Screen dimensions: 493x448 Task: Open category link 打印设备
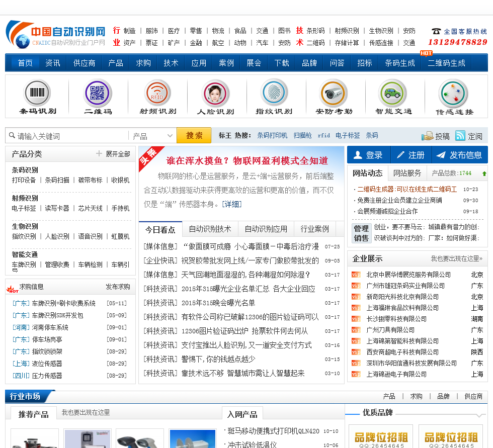tap(24, 180)
